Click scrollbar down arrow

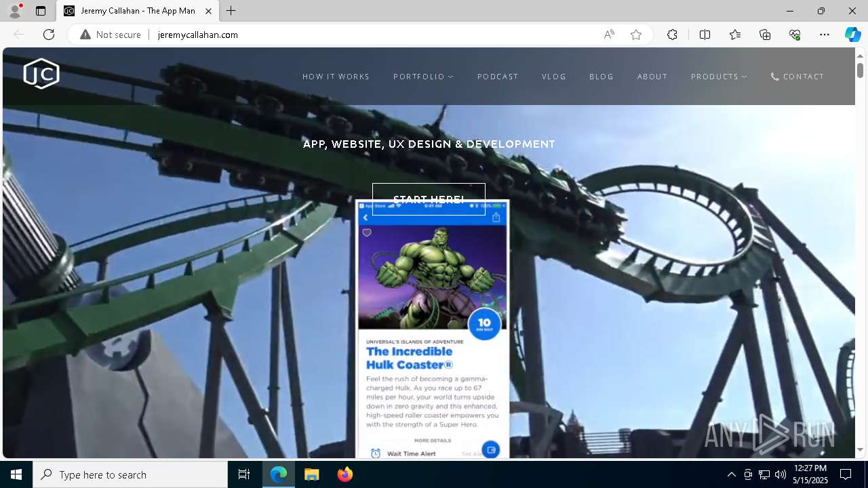point(860,449)
